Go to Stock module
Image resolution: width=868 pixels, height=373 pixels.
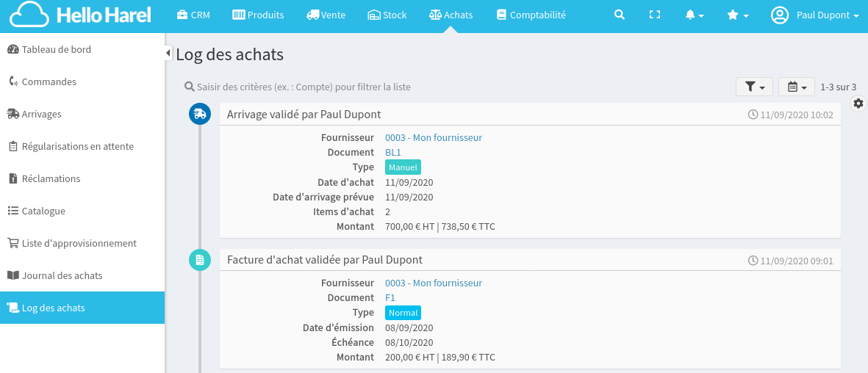(387, 15)
